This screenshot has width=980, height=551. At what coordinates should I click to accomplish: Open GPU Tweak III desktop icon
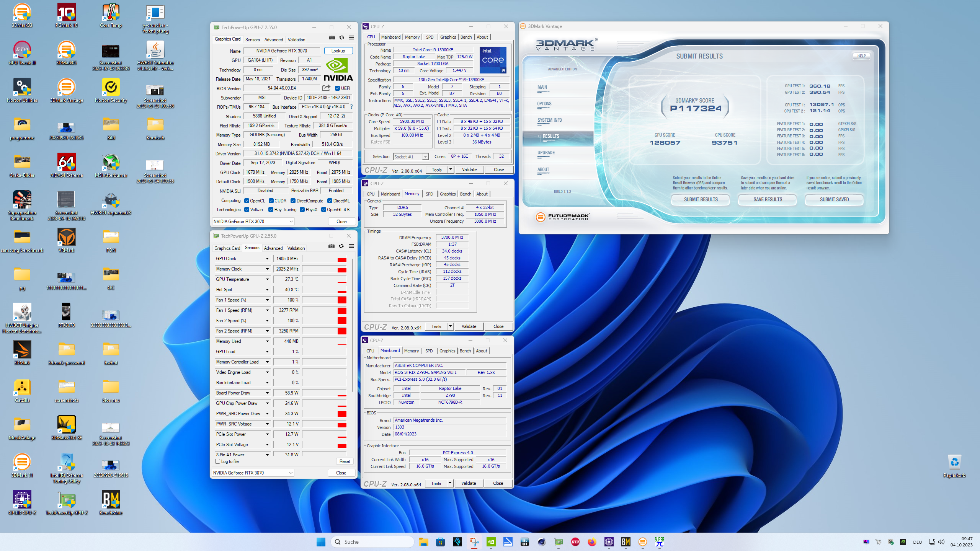click(x=22, y=53)
